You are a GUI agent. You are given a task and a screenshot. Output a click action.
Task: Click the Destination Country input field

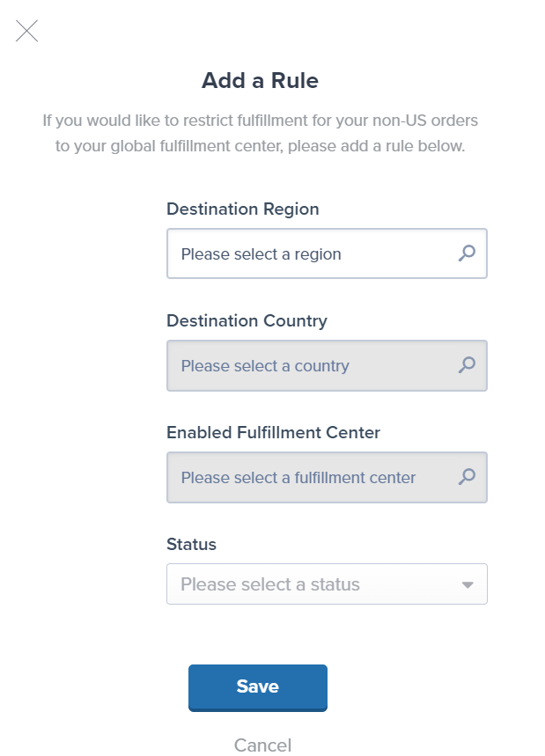coord(308,365)
